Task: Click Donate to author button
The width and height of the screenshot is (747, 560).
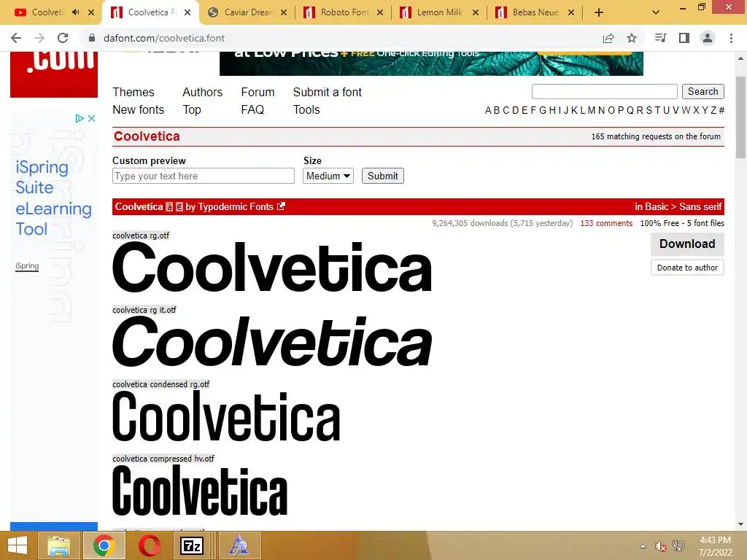Action: (x=687, y=268)
